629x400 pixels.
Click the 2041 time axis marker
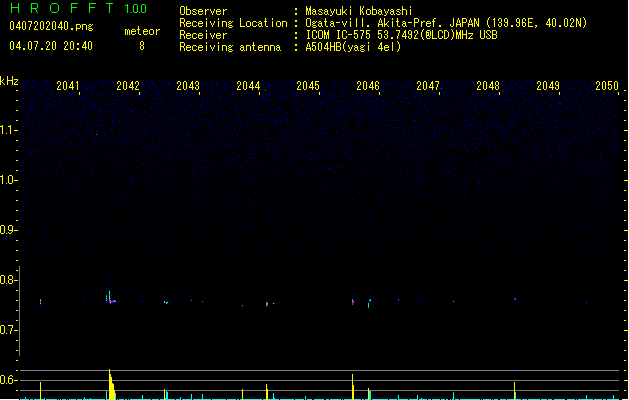(x=68, y=86)
